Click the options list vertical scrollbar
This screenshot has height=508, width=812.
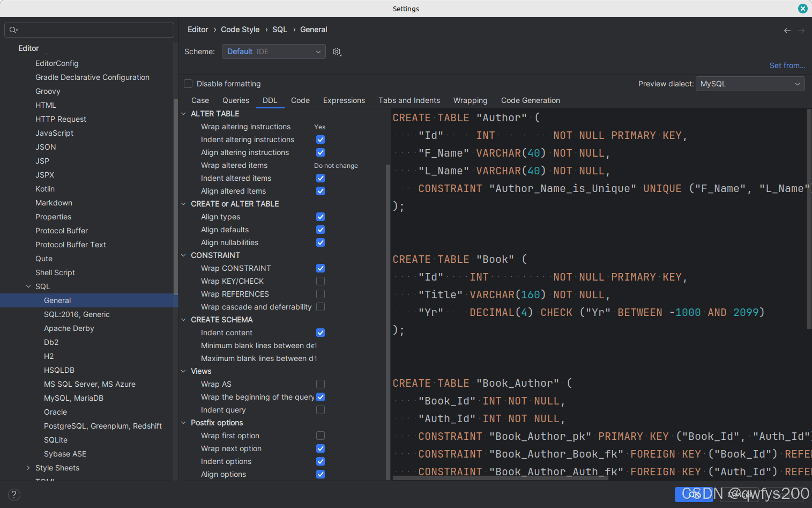(388, 322)
